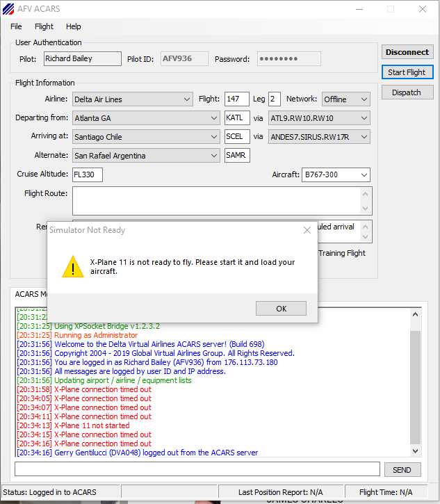The height and width of the screenshot is (504, 440).
Task: Expand the Departing from Atlanta GA dropdown
Action: [x=146, y=118]
